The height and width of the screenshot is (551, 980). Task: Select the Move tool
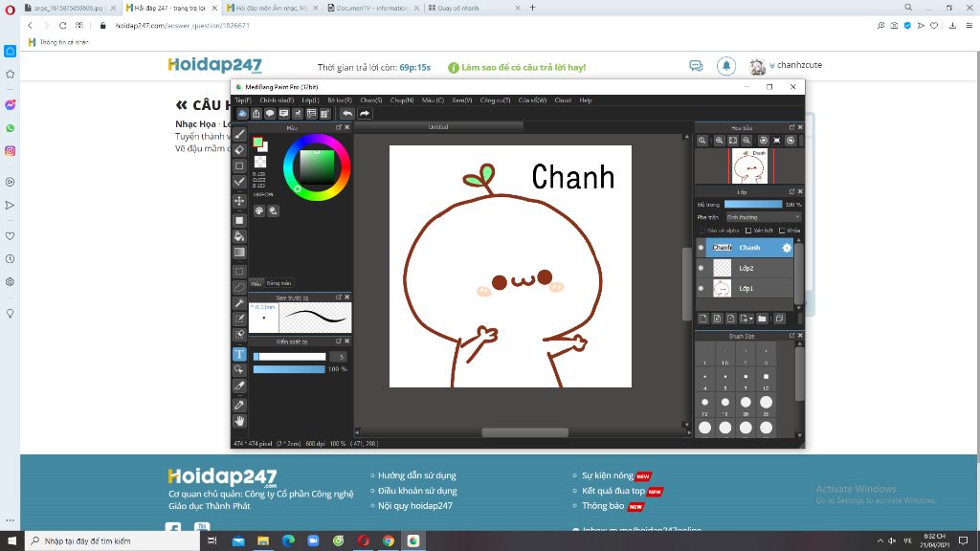[239, 201]
